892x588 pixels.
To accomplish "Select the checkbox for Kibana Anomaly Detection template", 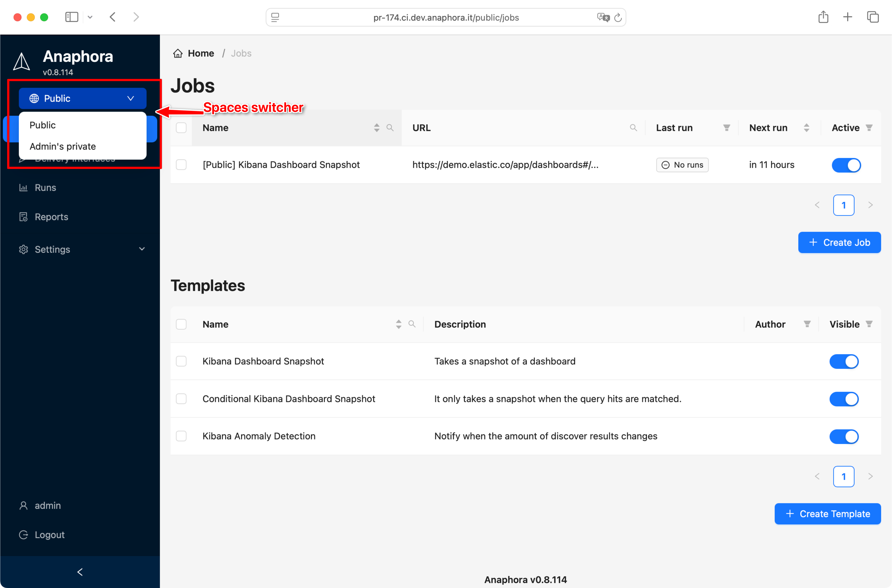I will coord(182,436).
